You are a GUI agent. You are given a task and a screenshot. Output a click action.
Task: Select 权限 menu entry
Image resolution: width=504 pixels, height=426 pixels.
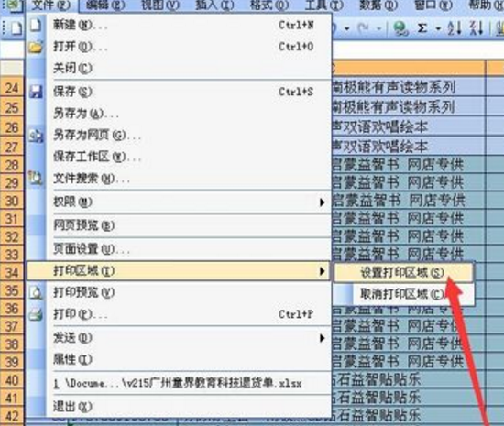[179, 202]
